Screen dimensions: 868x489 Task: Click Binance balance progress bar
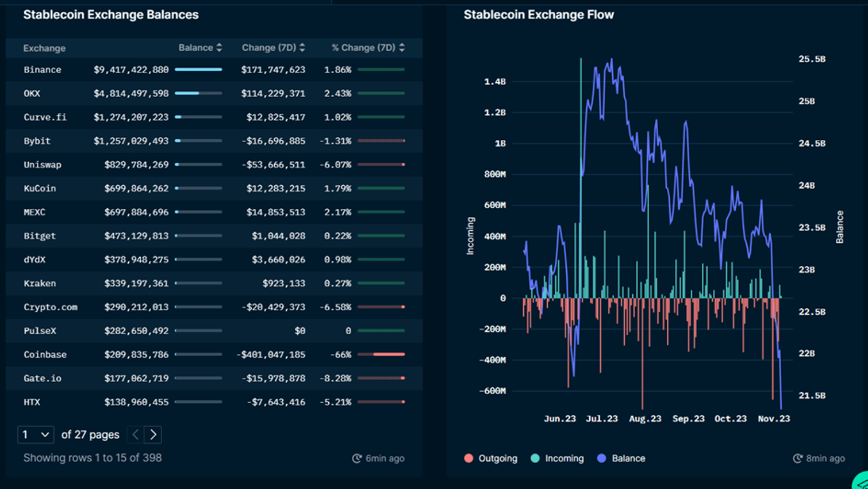point(198,70)
